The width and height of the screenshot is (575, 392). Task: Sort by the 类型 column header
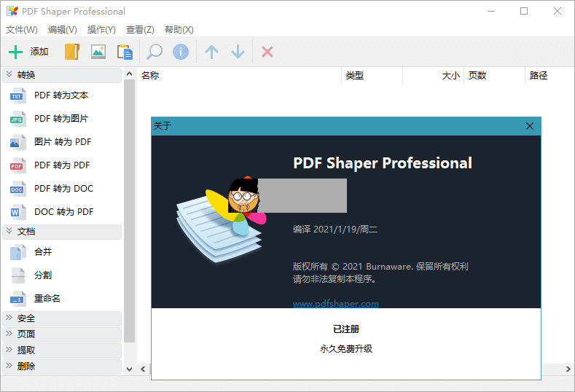(372, 76)
